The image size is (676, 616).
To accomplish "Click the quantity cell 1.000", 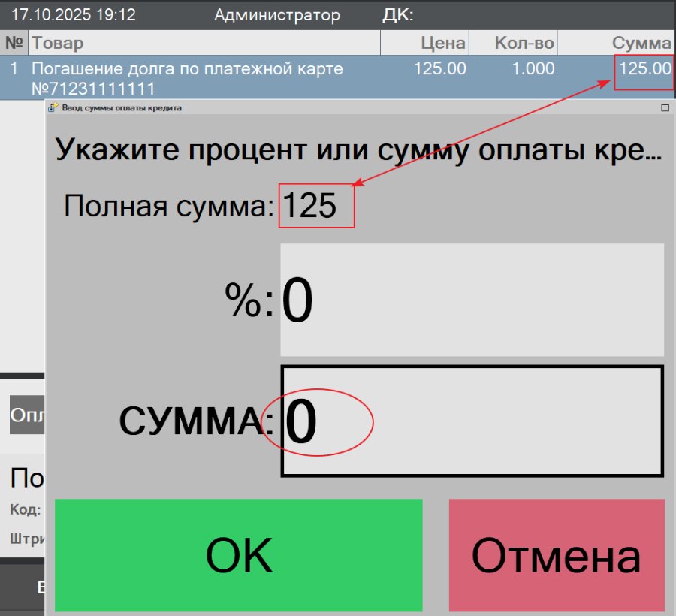I will click(x=533, y=68).
